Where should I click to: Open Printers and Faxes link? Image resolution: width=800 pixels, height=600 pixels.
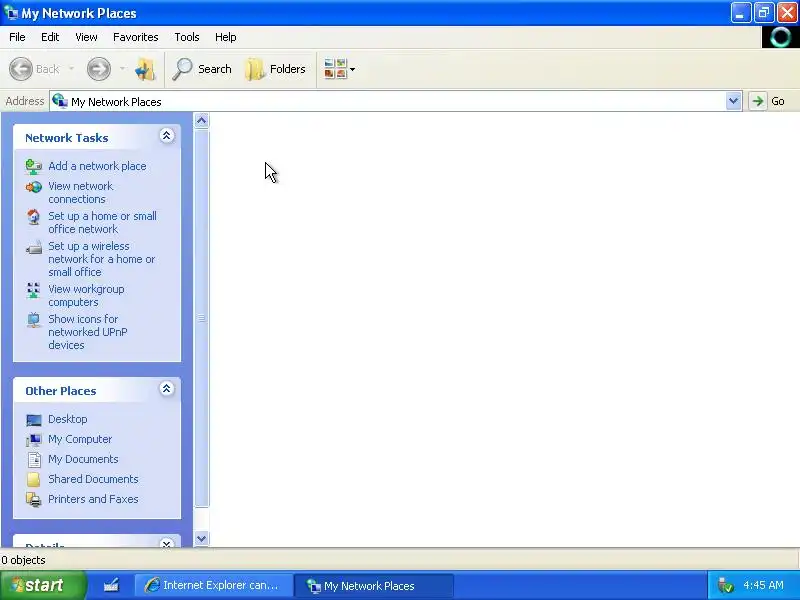click(x=93, y=498)
